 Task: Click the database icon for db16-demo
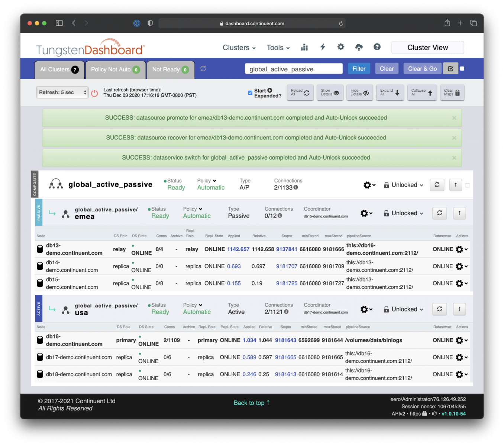click(x=40, y=340)
